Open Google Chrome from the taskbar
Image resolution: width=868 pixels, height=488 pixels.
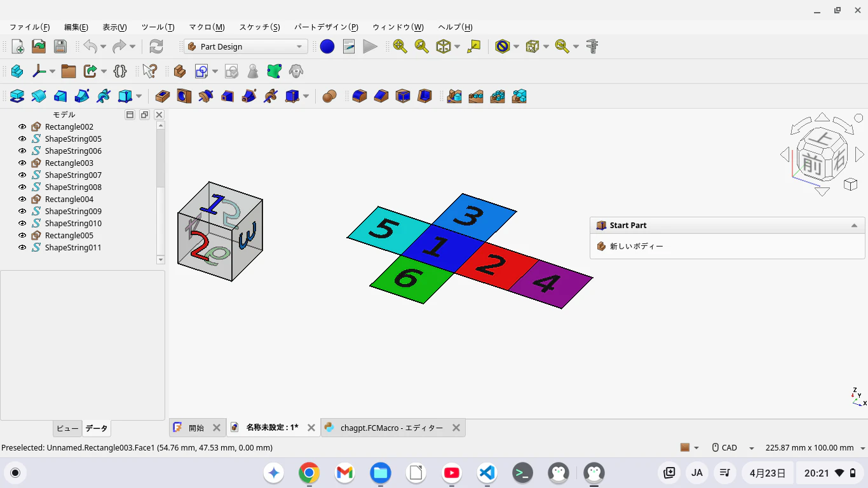tap(309, 473)
